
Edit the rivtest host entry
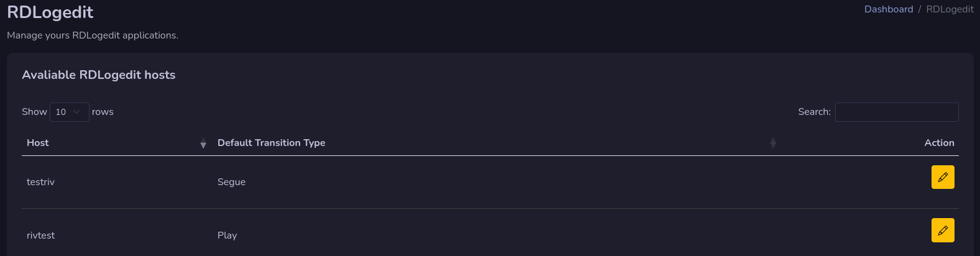(942, 231)
